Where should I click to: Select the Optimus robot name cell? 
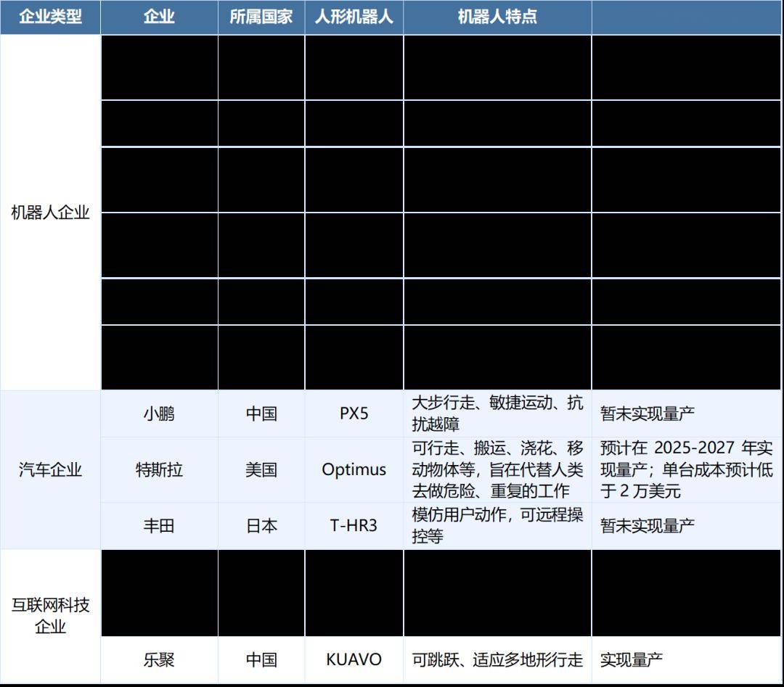(354, 469)
